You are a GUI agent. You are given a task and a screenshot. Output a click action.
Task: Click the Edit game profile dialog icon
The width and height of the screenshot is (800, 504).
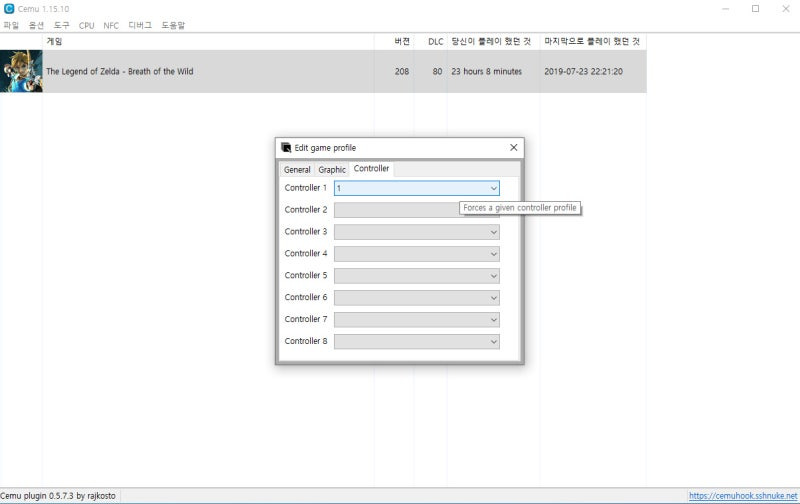tap(286, 147)
